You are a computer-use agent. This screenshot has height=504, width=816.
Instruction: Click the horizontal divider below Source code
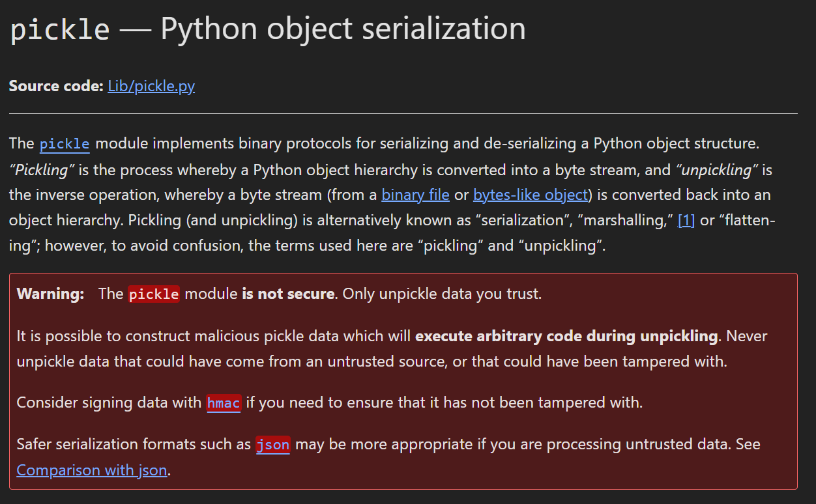(403, 114)
